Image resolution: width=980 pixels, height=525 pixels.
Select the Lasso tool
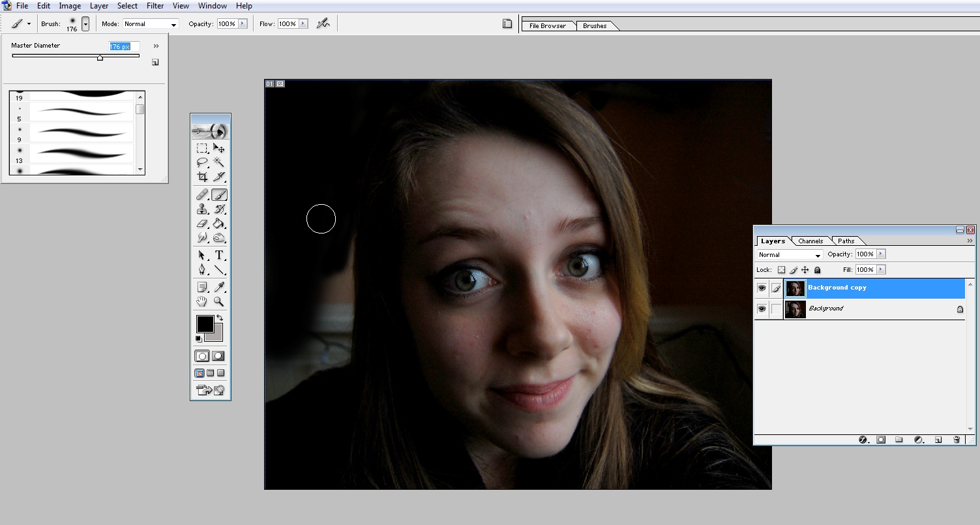202,162
